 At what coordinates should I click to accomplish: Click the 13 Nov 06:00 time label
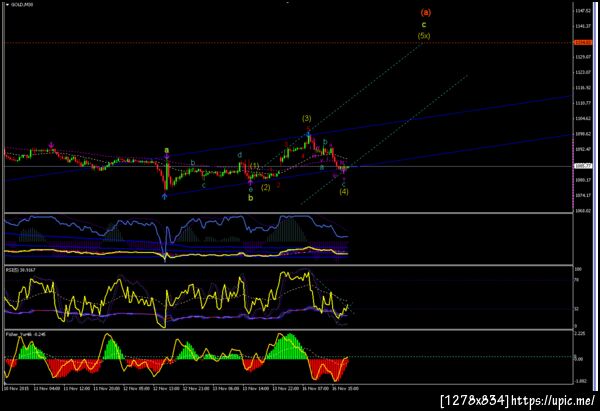(226, 388)
